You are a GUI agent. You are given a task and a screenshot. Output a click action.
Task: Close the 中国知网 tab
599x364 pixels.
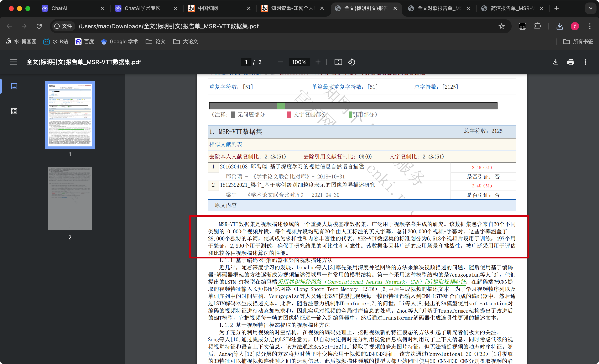(x=249, y=8)
